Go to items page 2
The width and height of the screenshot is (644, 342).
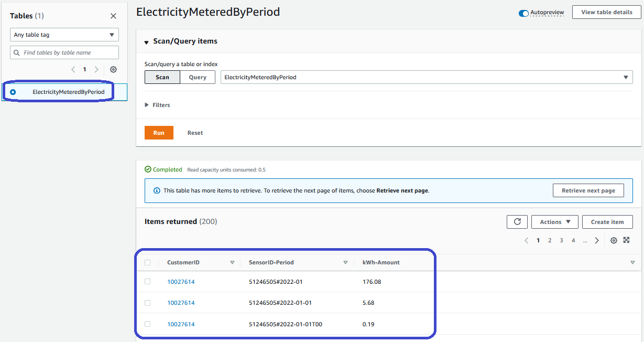(550, 240)
